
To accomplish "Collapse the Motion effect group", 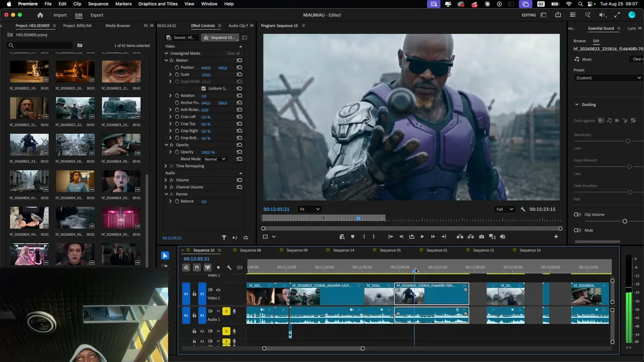I will (166, 60).
